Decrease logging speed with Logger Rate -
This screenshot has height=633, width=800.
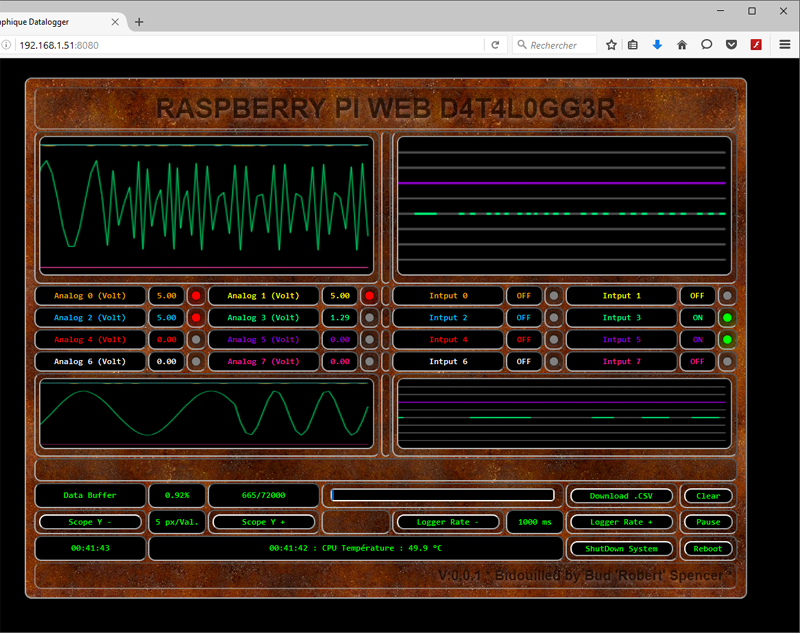(448, 522)
